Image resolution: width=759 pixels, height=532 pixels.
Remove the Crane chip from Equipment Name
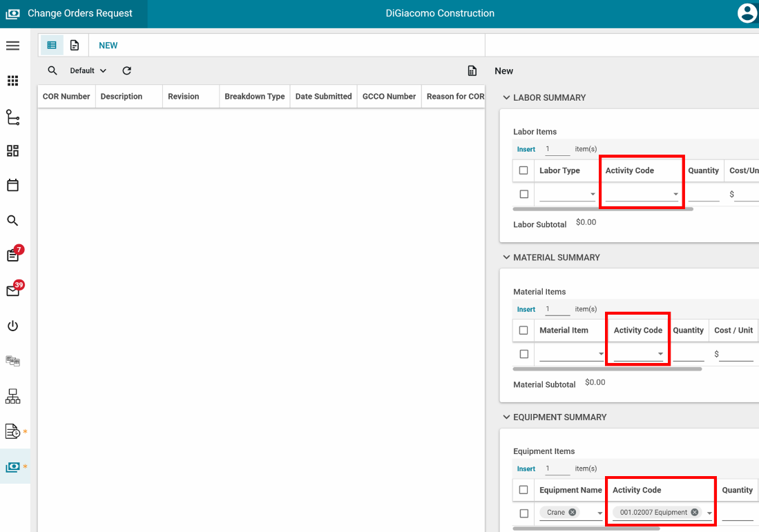572,513
